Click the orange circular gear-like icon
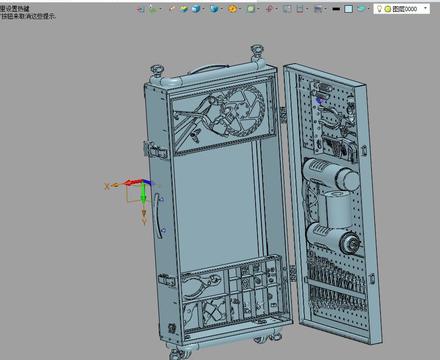Screen dimensions: 440x360 coord(232,9)
